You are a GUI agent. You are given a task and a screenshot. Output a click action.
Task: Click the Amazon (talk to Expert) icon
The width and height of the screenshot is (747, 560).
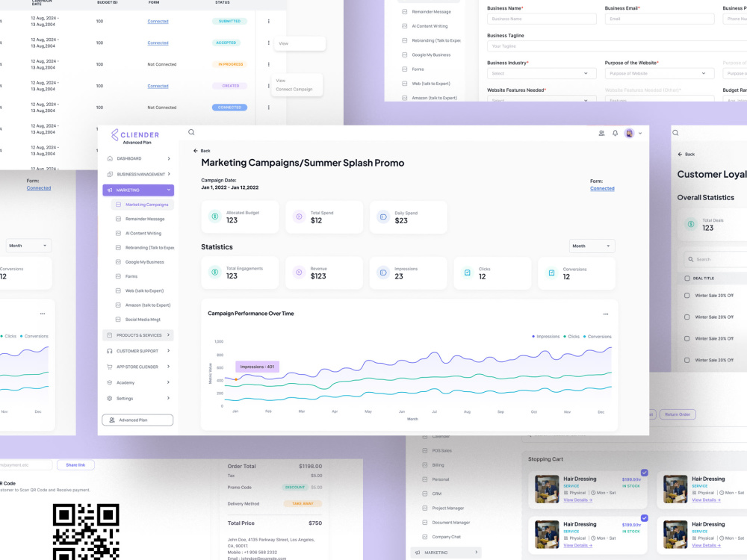[x=118, y=305]
